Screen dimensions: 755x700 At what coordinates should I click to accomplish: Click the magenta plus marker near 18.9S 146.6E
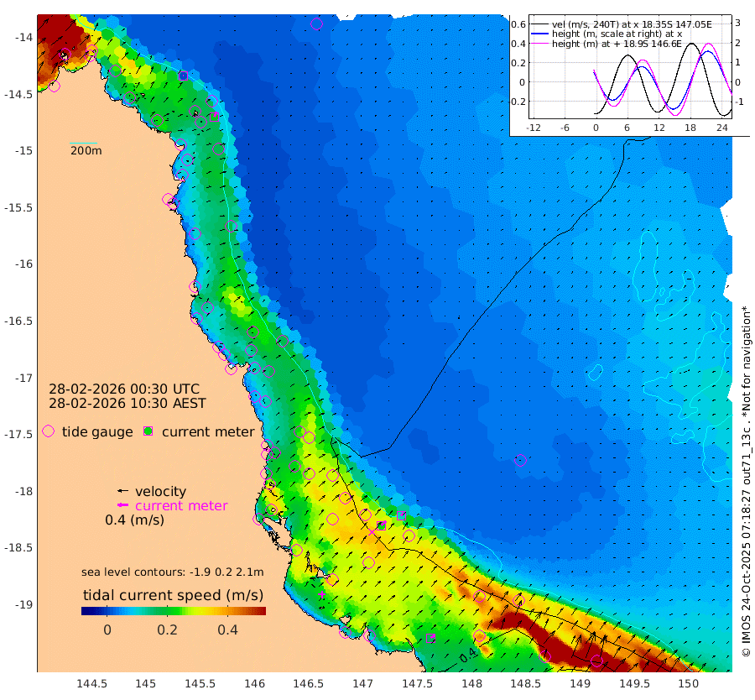tap(321, 594)
